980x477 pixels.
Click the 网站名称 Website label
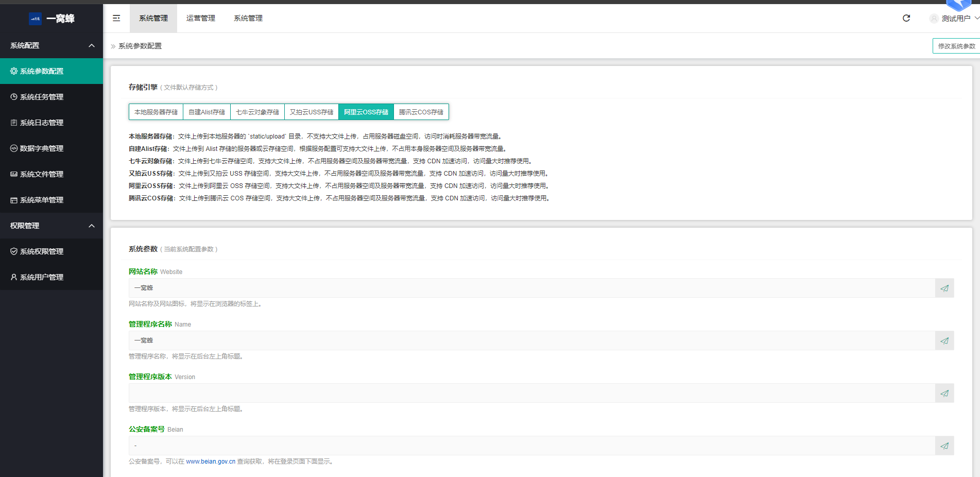156,271
